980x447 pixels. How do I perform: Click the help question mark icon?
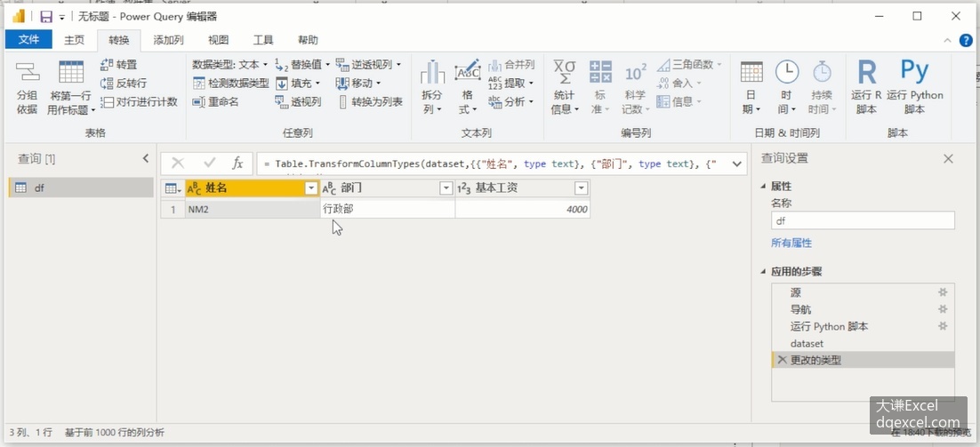(967, 40)
